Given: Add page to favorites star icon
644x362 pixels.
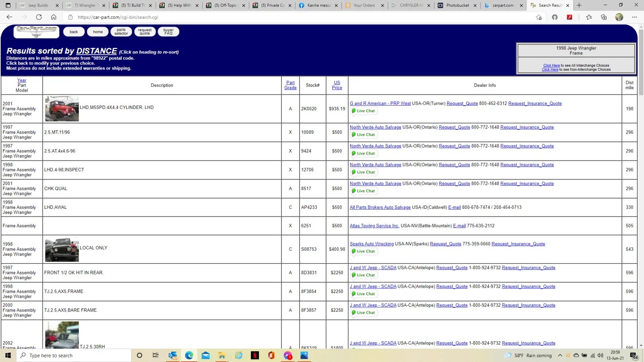Looking at the screenshot, I should pyautogui.click(x=539, y=17).
